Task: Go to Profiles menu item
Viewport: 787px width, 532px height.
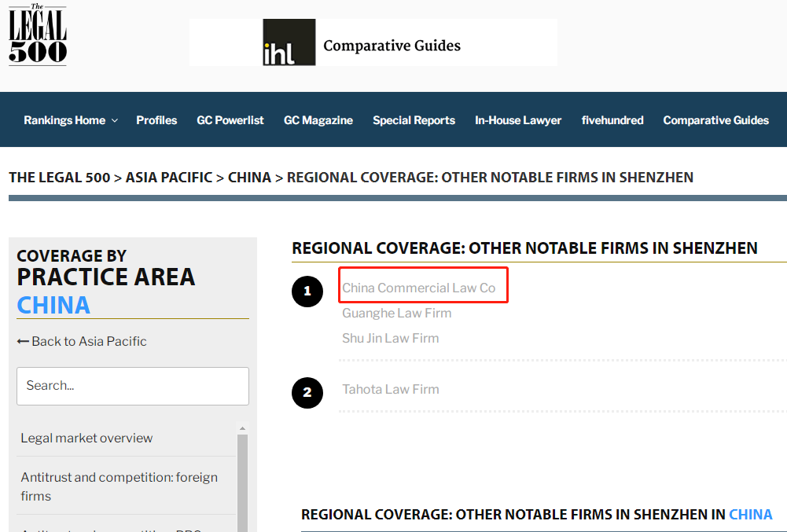Action: point(156,120)
